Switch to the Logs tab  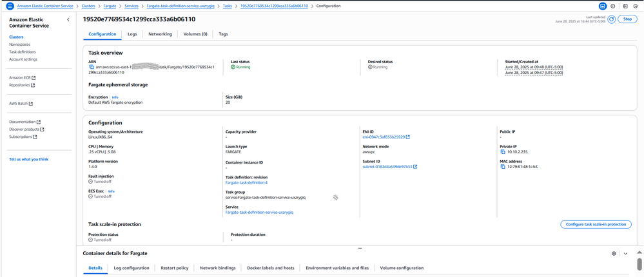[132, 34]
